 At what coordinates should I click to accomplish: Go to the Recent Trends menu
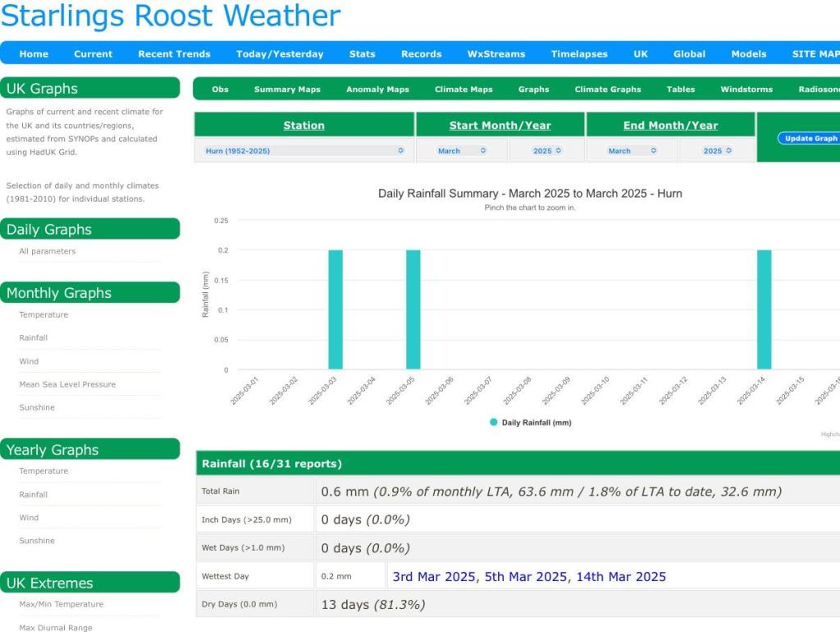point(174,54)
